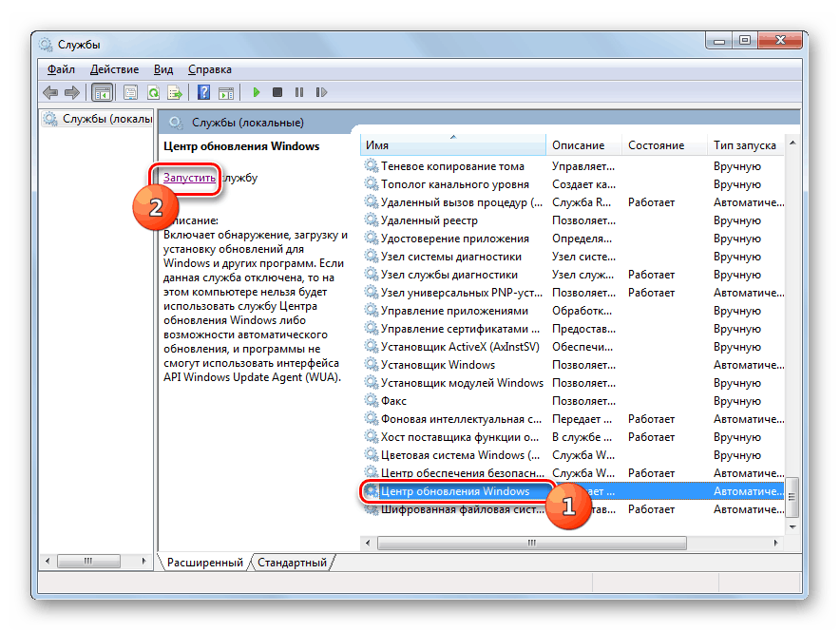This screenshot has height=631, width=840.
Task: Go forward with the toolbar right arrow
Action: coord(72,93)
